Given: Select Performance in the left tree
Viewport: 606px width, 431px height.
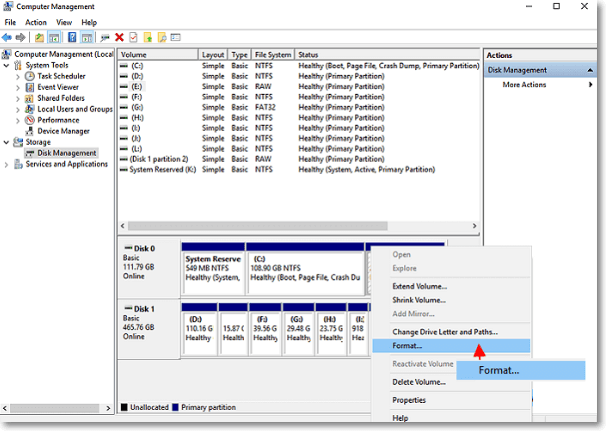Looking at the screenshot, I should tap(59, 120).
